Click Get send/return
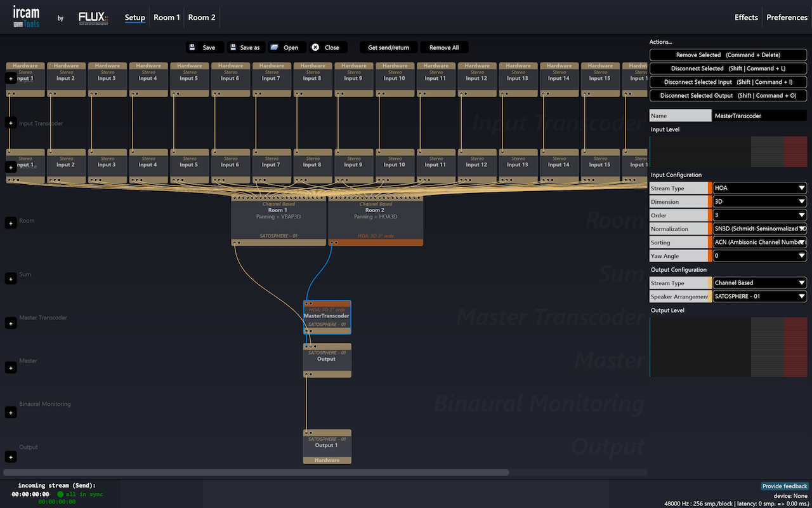The image size is (812, 508). point(388,48)
